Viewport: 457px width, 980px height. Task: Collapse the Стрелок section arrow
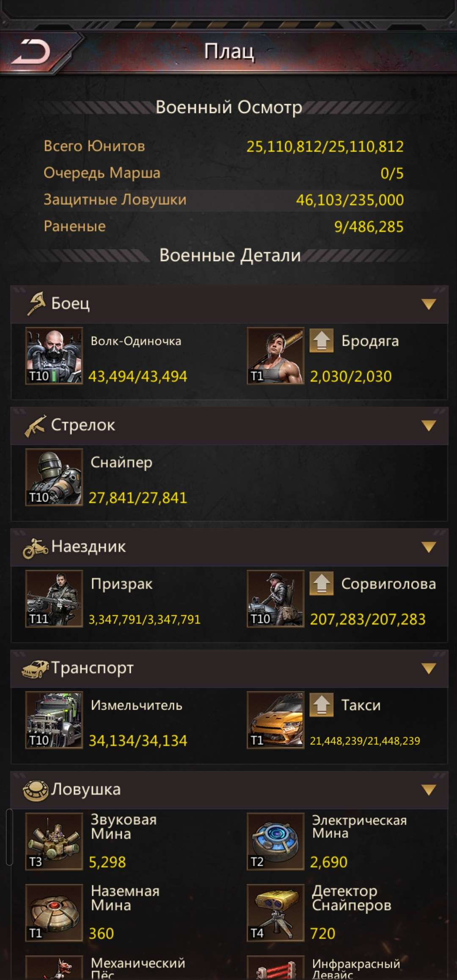[x=429, y=426]
